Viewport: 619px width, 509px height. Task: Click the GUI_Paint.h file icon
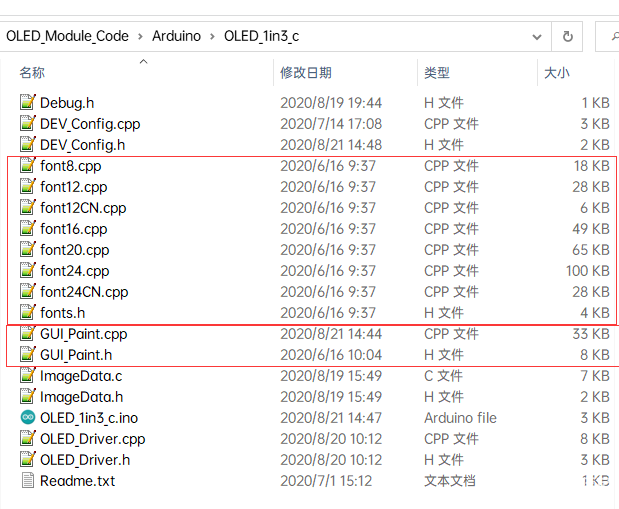pos(28,354)
